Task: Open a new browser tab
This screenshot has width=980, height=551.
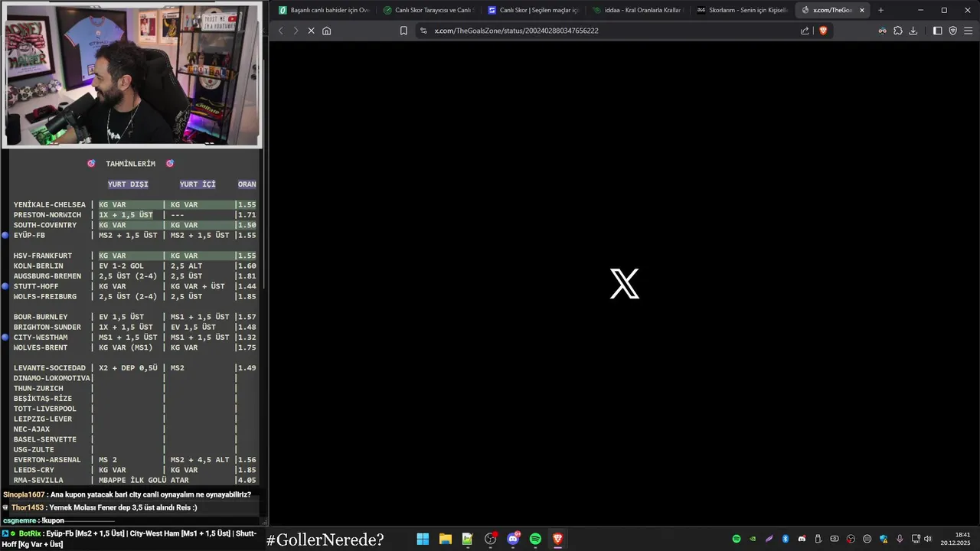Action: 880,10
